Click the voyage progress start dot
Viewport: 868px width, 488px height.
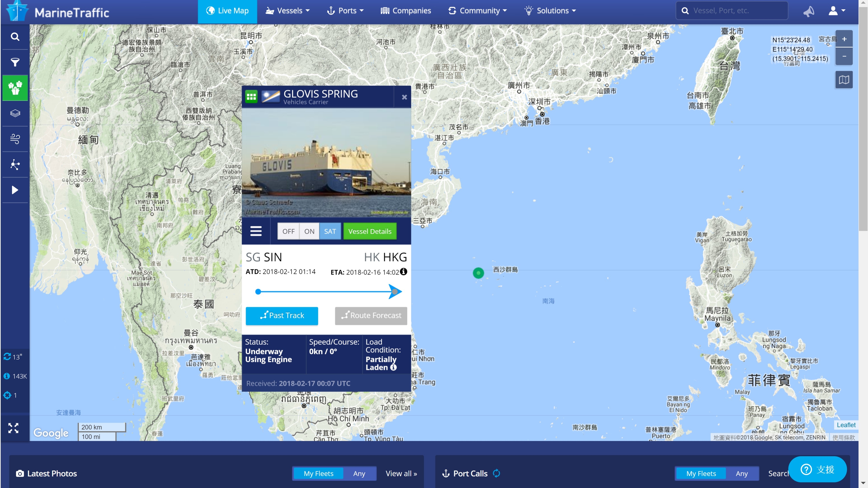tap(258, 292)
